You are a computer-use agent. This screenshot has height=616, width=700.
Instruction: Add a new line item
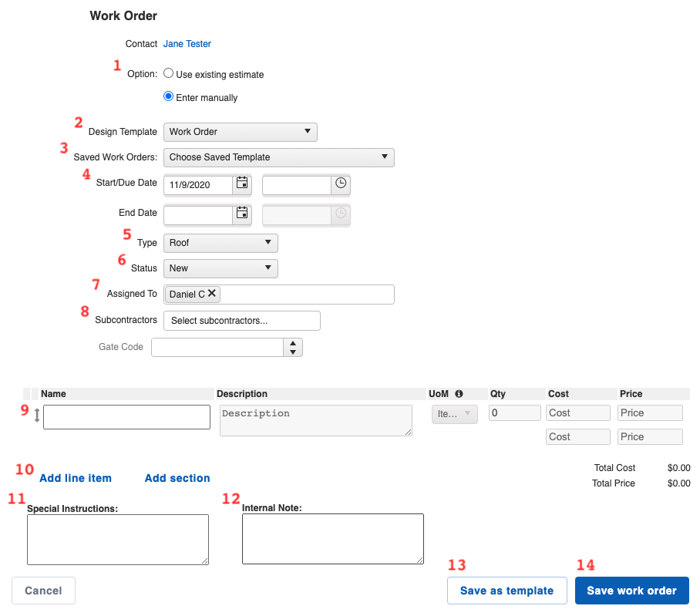(x=75, y=478)
